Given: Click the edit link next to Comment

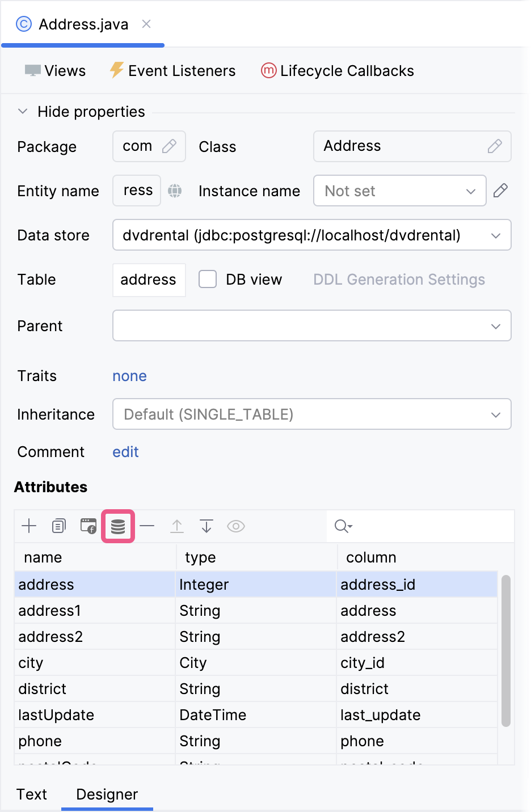Looking at the screenshot, I should pyautogui.click(x=125, y=451).
